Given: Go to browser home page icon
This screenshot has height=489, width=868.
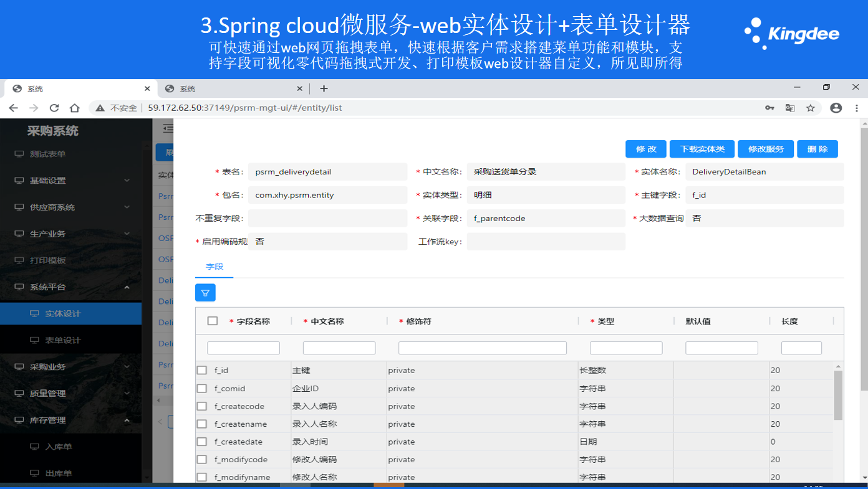Looking at the screenshot, I should click(x=75, y=108).
